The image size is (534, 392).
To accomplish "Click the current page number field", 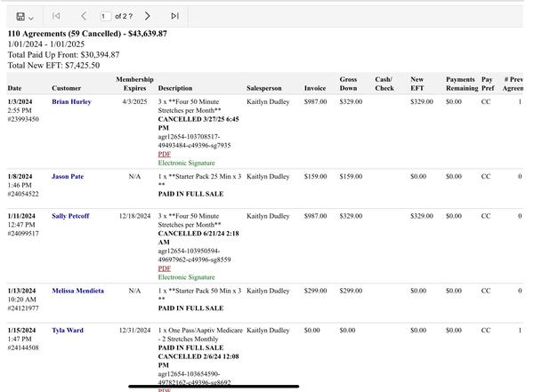I will click(106, 16).
